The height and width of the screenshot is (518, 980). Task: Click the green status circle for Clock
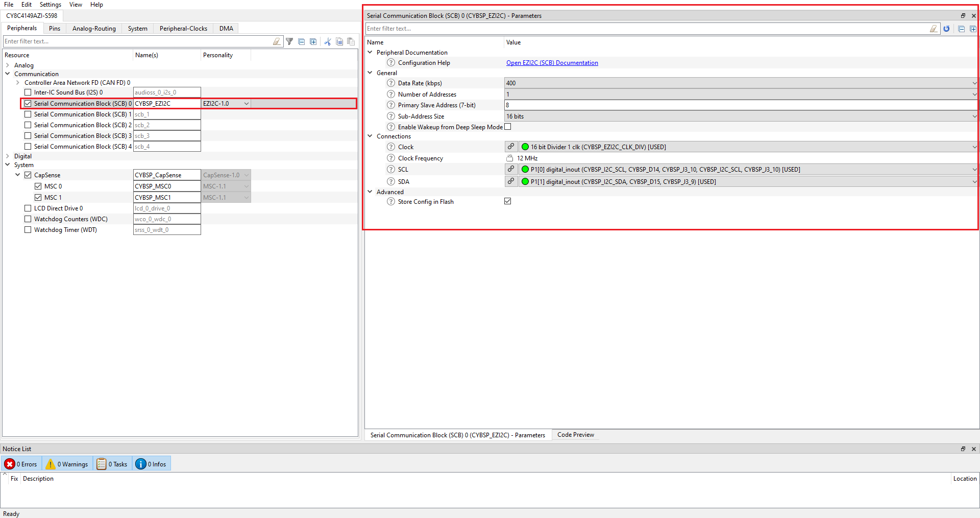click(525, 147)
